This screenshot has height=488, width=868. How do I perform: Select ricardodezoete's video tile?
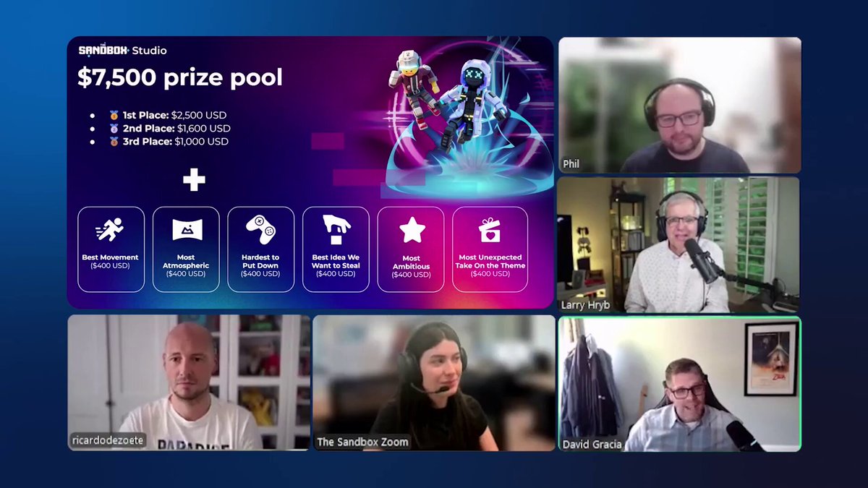pyautogui.click(x=189, y=382)
